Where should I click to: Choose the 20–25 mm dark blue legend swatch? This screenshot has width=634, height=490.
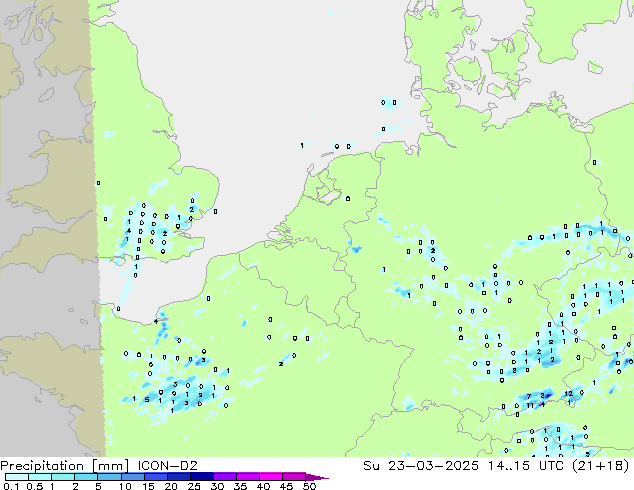(x=178, y=477)
